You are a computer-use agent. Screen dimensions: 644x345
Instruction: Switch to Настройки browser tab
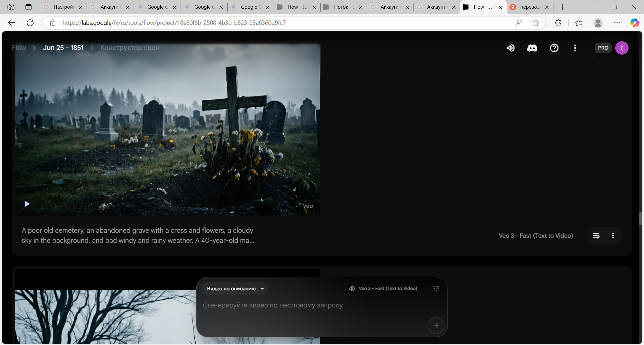click(63, 7)
